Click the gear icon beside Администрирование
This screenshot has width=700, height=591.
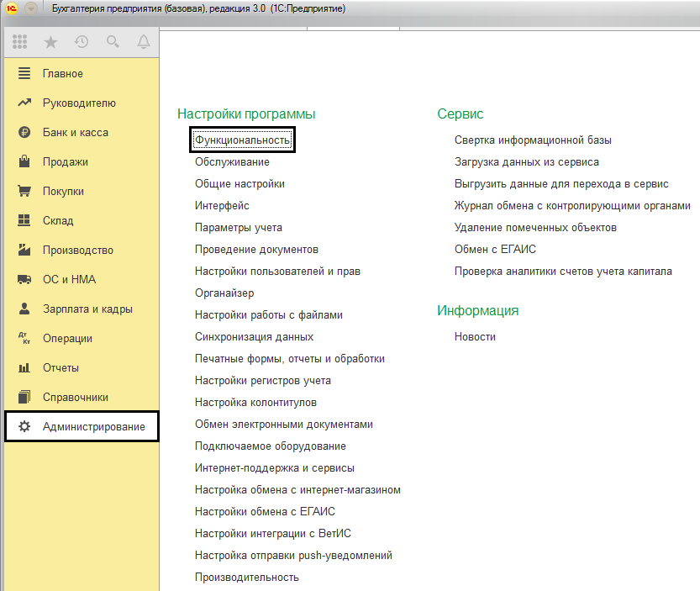(x=24, y=426)
